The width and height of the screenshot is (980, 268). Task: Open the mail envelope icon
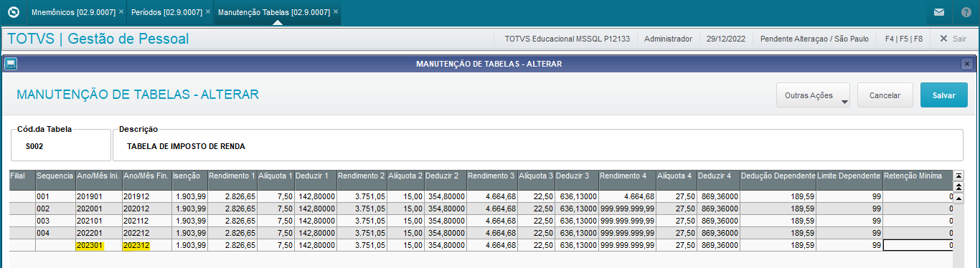coord(938,12)
